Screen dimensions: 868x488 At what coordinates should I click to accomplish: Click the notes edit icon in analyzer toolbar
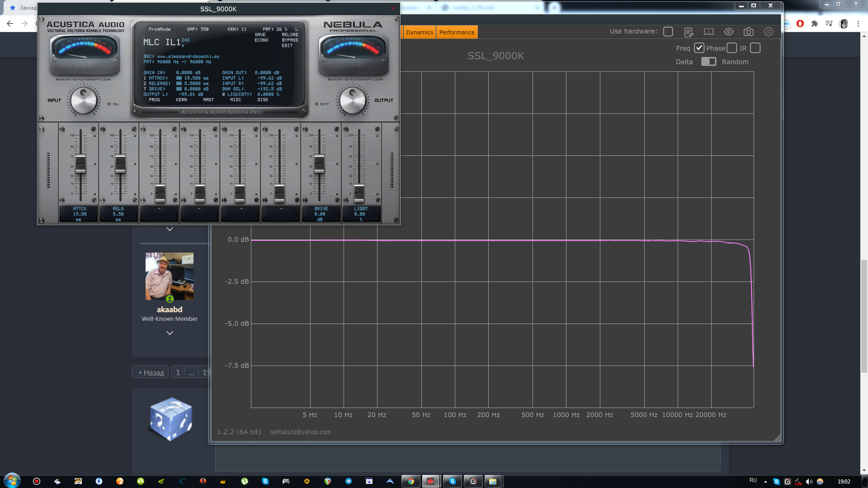pos(689,32)
